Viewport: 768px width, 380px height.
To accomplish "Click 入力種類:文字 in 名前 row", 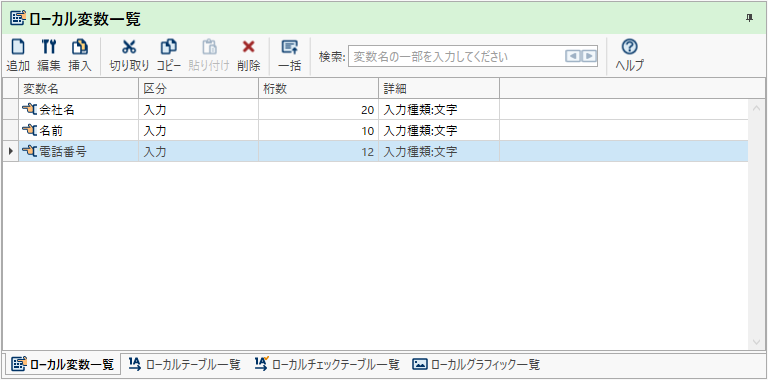I will click(x=439, y=131).
